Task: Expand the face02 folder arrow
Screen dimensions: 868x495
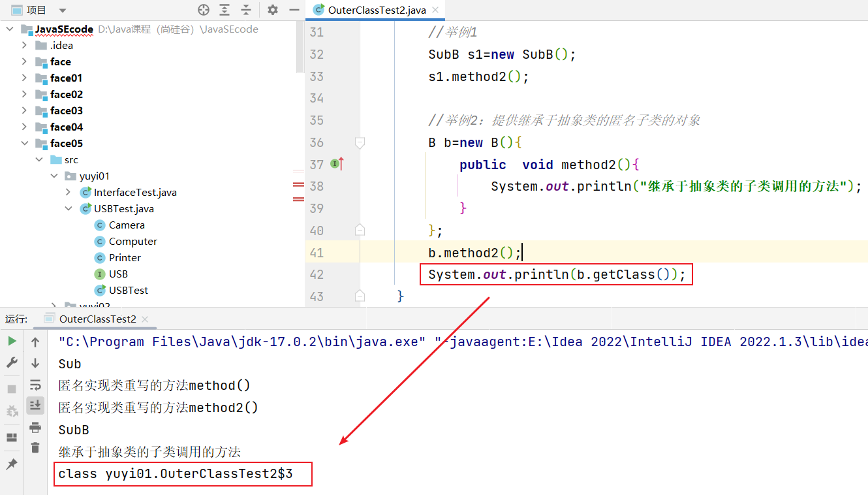Action: point(24,94)
